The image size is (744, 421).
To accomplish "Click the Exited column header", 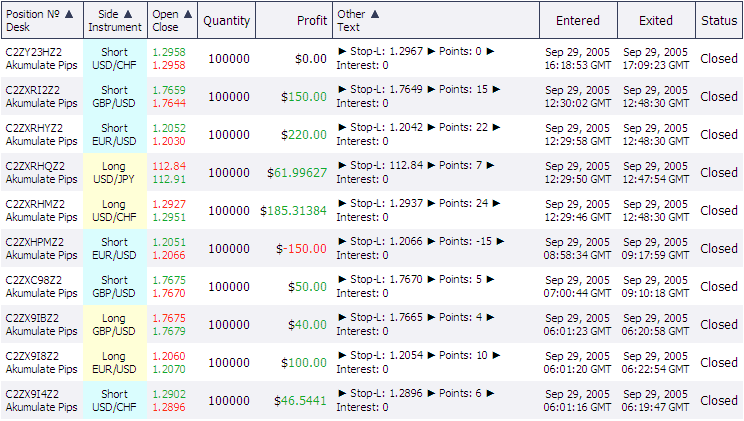I will [656, 20].
